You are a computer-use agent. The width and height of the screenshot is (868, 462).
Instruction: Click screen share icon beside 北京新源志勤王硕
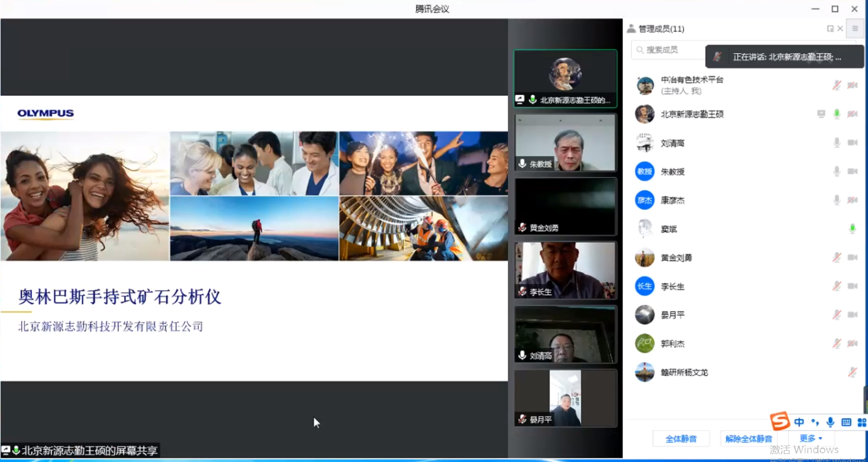(821, 114)
